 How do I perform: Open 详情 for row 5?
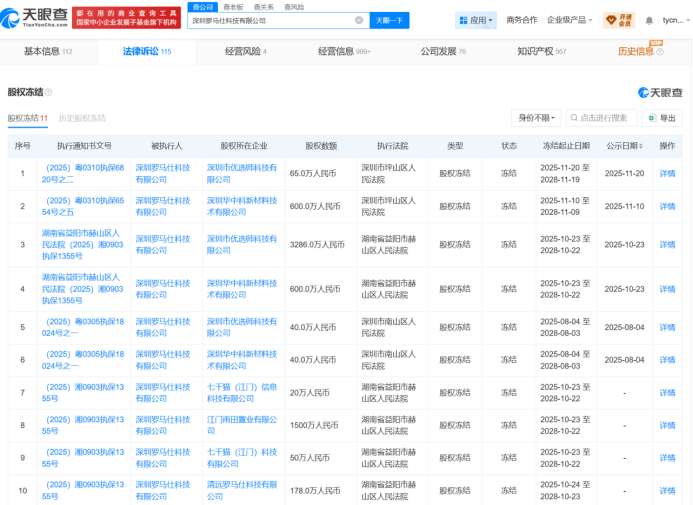point(667,327)
